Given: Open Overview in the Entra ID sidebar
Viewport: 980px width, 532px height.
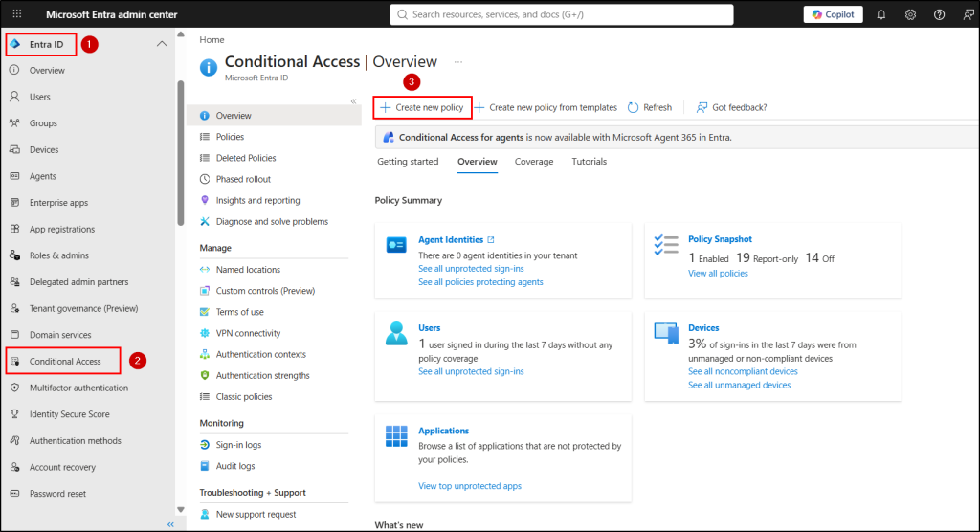Looking at the screenshot, I should pos(47,71).
